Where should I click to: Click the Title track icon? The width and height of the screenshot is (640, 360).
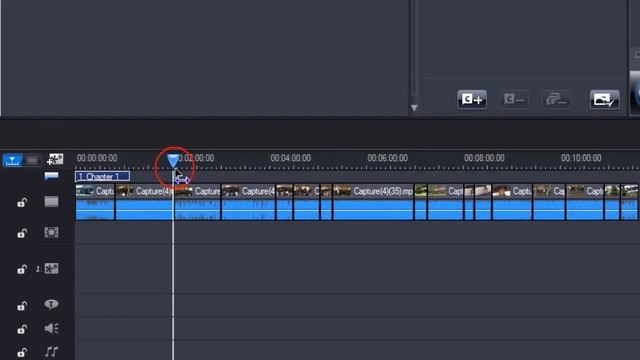point(51,304)
